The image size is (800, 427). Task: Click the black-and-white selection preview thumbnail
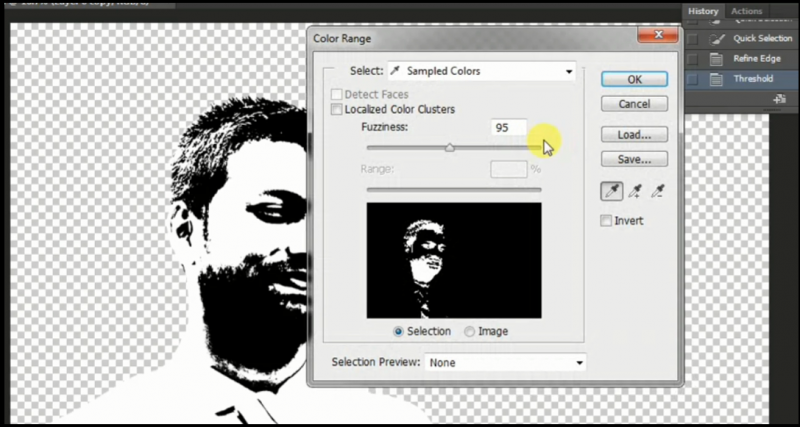pos(454,260)
